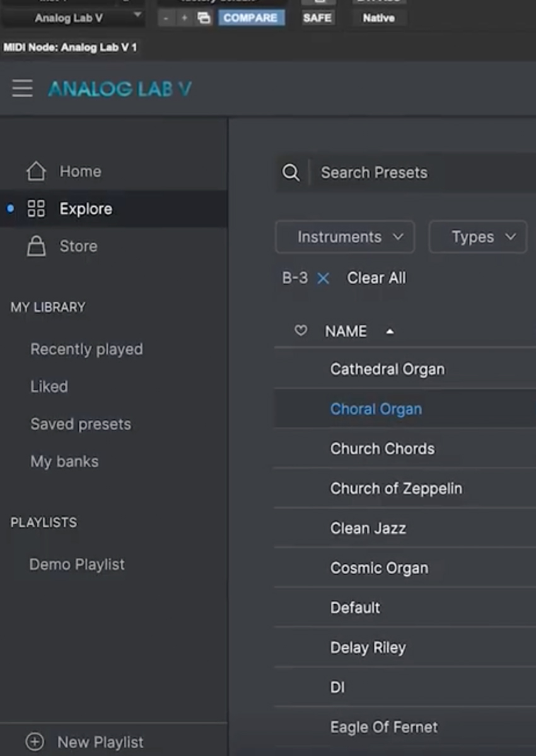Go to next preset with plus button
This screenshot has width=536, height=756.
[x=185, y=18]
